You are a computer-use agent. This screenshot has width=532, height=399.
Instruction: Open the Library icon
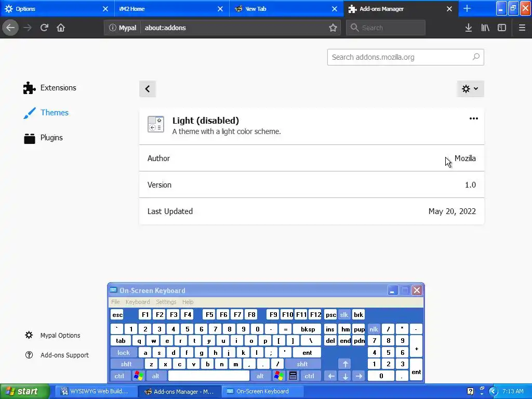(485, 28)
